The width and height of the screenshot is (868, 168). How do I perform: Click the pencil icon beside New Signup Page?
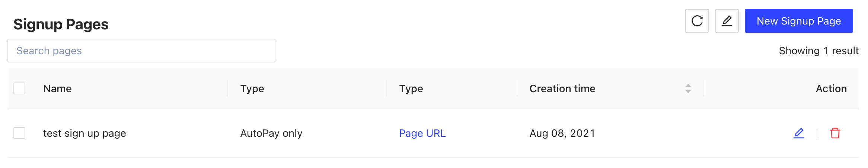click(727, 21)
